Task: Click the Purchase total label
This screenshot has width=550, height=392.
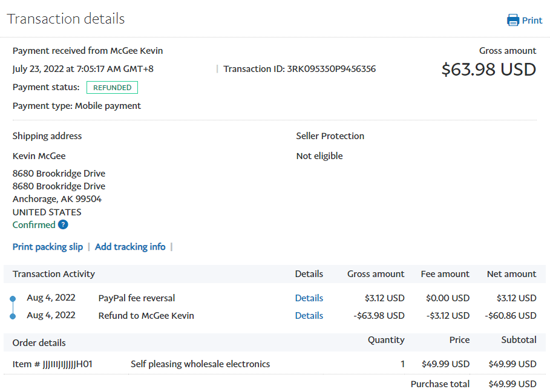Action: 440,384
